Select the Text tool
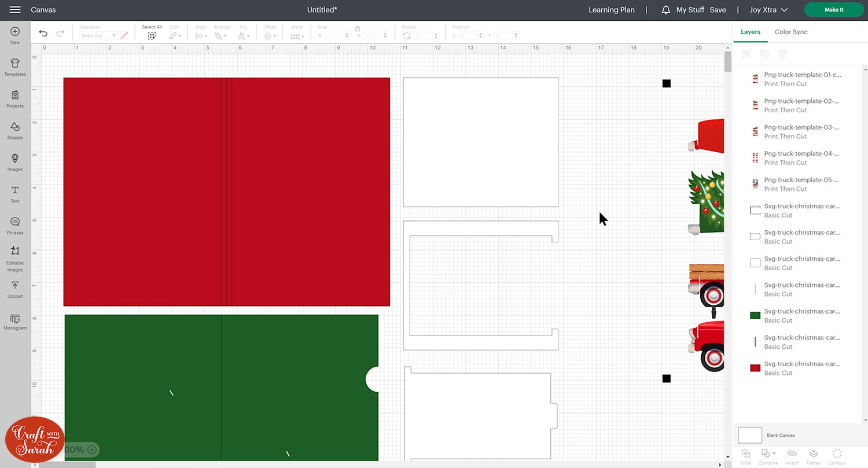 (x=15, y=194)
